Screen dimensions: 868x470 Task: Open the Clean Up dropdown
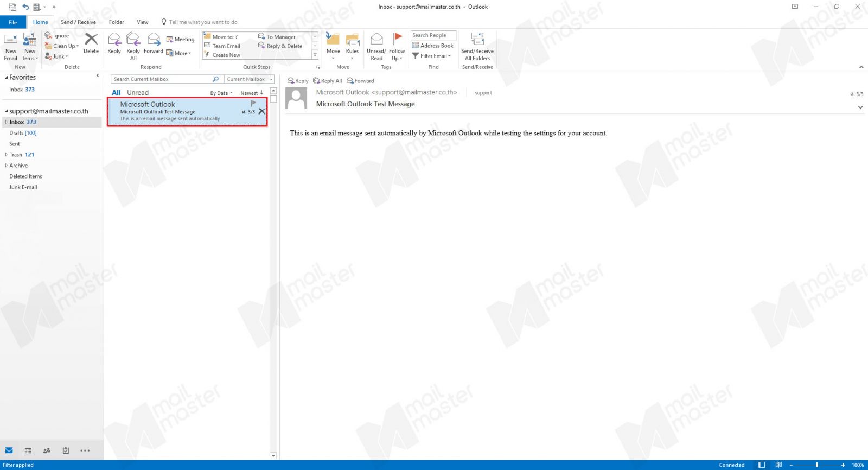tap(62, 46)
